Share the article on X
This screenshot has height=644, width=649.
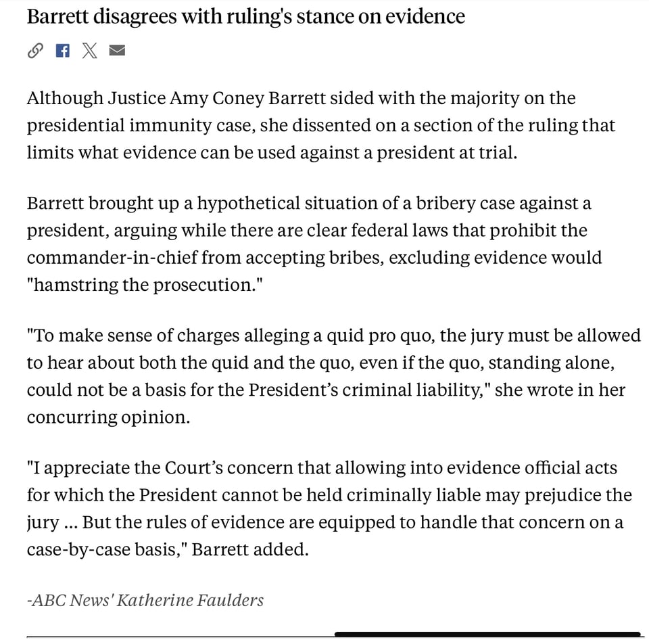89,51
